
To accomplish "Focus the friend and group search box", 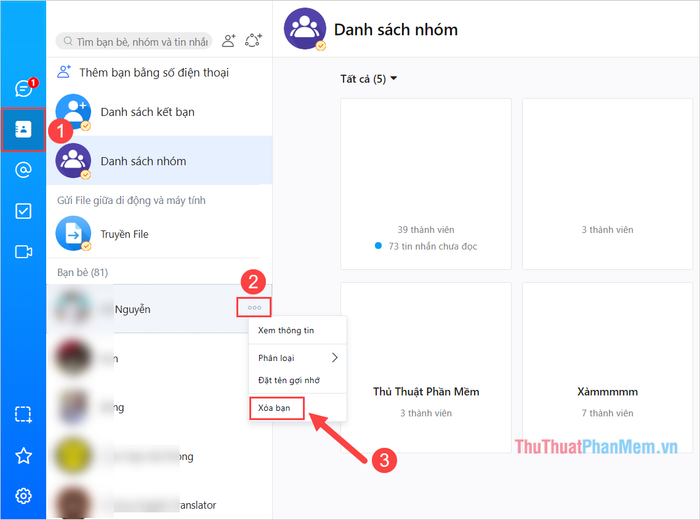I will [x=133, y=41].
